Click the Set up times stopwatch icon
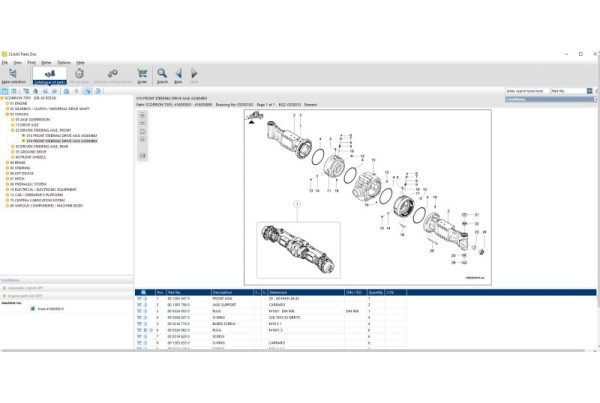This screenshot has width=600, height=403. click(79, 75)
